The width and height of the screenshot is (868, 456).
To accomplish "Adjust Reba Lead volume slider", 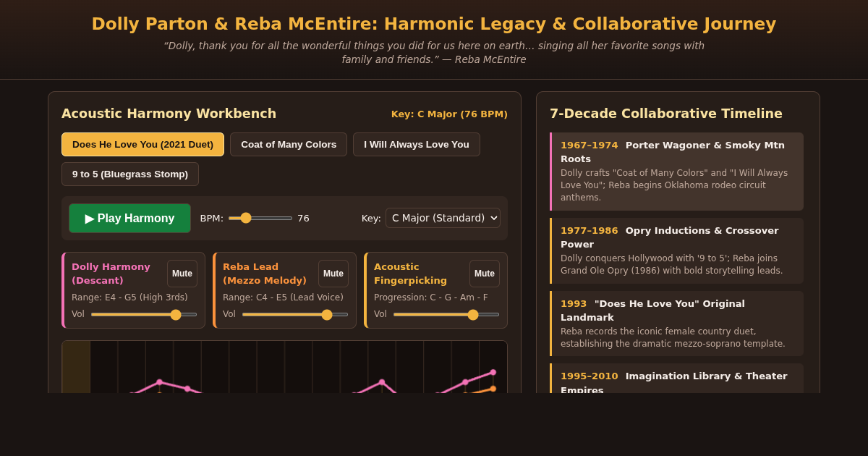I will (x=295, y=314).
